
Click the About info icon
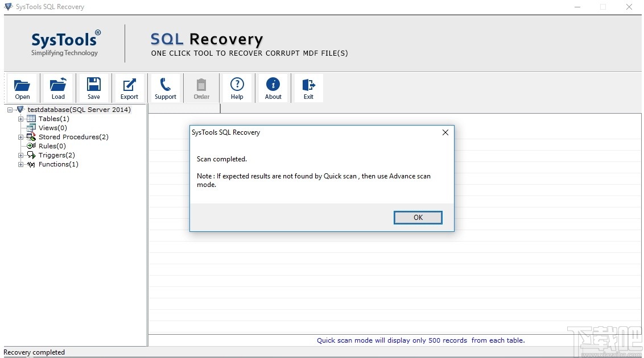tap(273, 84)
